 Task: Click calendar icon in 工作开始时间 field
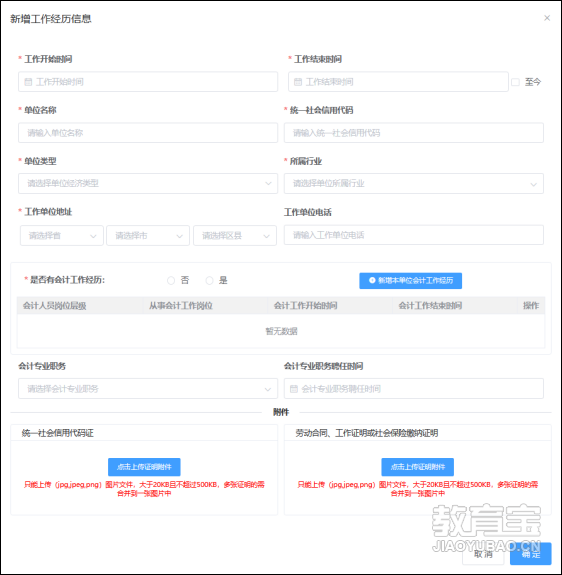[x=28, y=82]
